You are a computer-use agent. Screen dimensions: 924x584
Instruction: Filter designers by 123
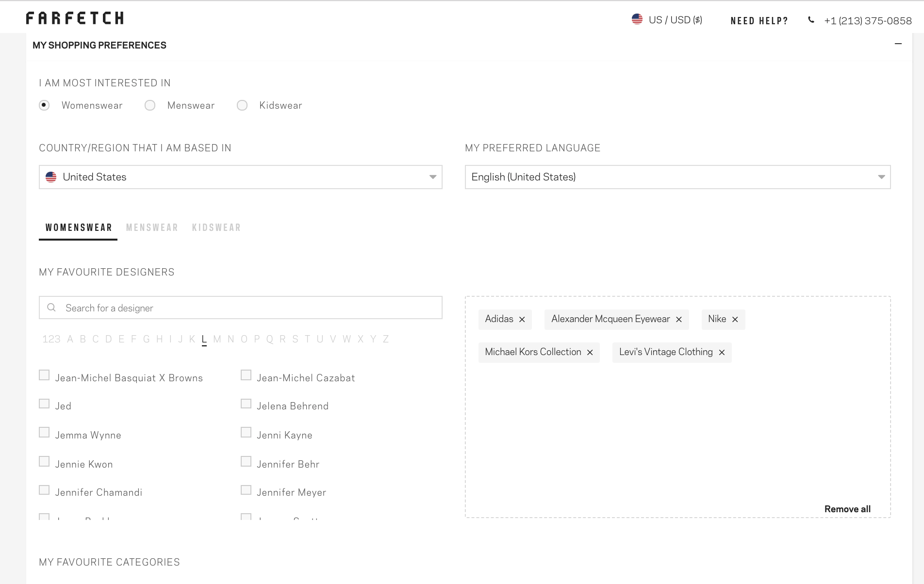coord(51,339)
